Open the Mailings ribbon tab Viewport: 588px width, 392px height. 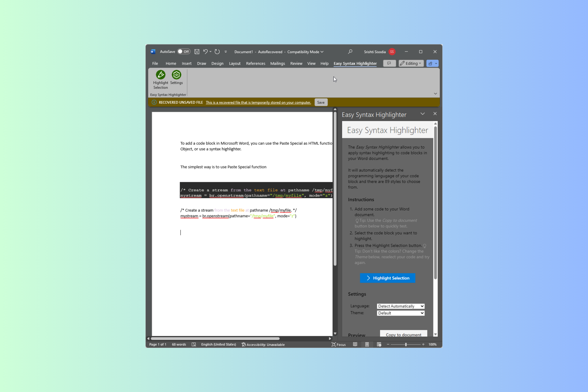(277, 63)
